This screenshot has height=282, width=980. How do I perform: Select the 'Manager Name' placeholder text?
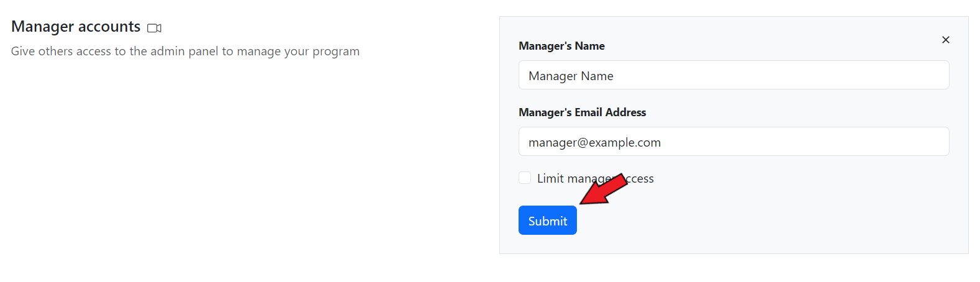[571, 76]
